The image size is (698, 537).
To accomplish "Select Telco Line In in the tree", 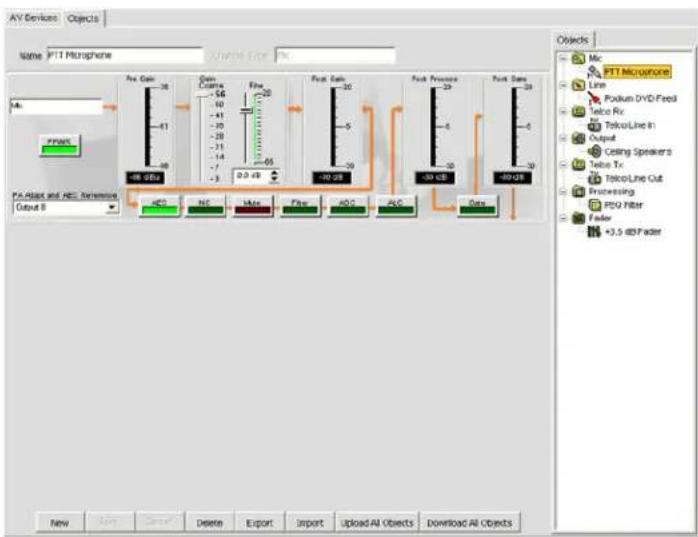I will pyautogui.click(x=630, y=125).
